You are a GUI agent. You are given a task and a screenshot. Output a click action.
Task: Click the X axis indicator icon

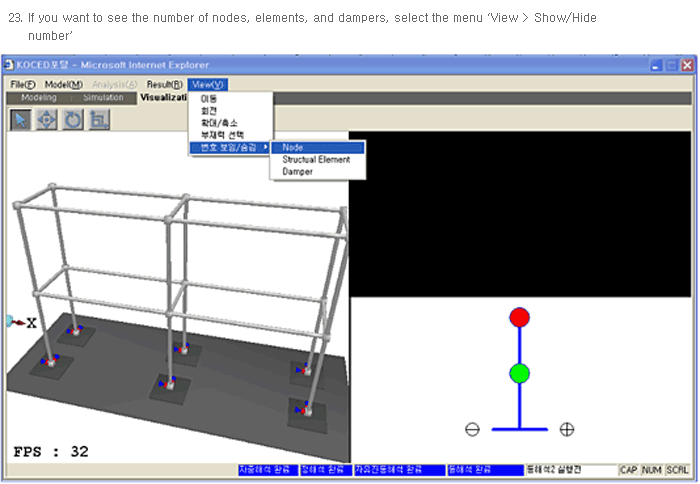point(22,322)
